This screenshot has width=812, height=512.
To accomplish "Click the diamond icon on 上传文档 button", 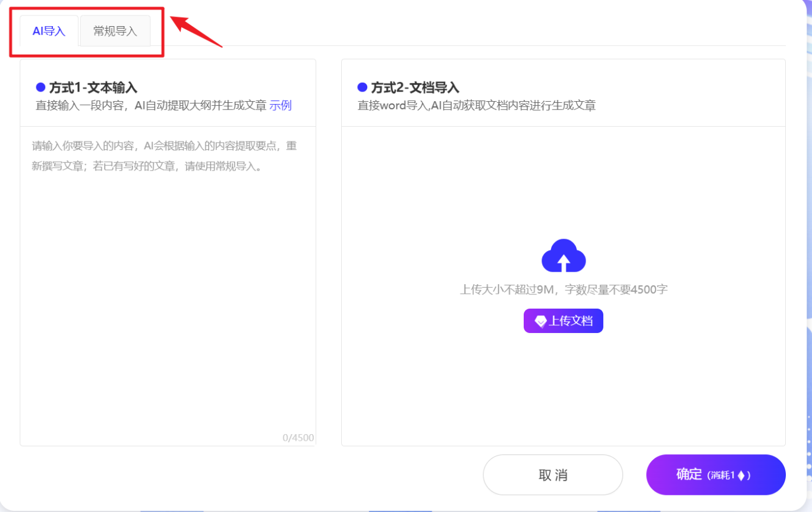I will click(x=540, y=321).
